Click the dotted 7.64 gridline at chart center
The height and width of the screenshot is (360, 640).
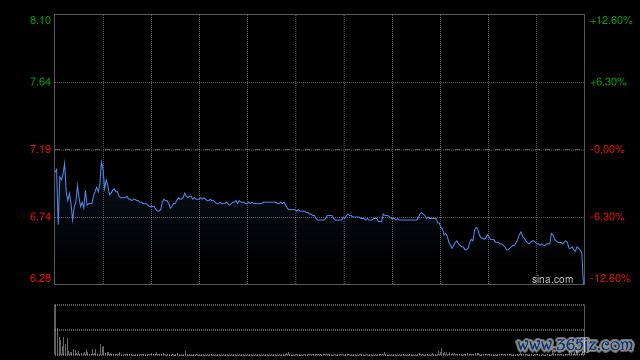(320, 82)
